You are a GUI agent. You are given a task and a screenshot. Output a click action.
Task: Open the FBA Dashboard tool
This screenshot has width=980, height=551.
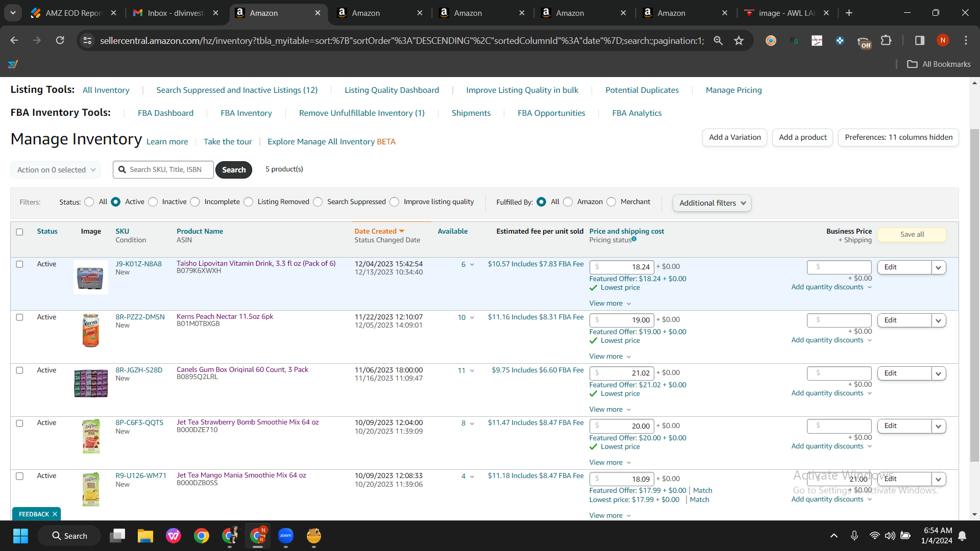coord(165,113)
